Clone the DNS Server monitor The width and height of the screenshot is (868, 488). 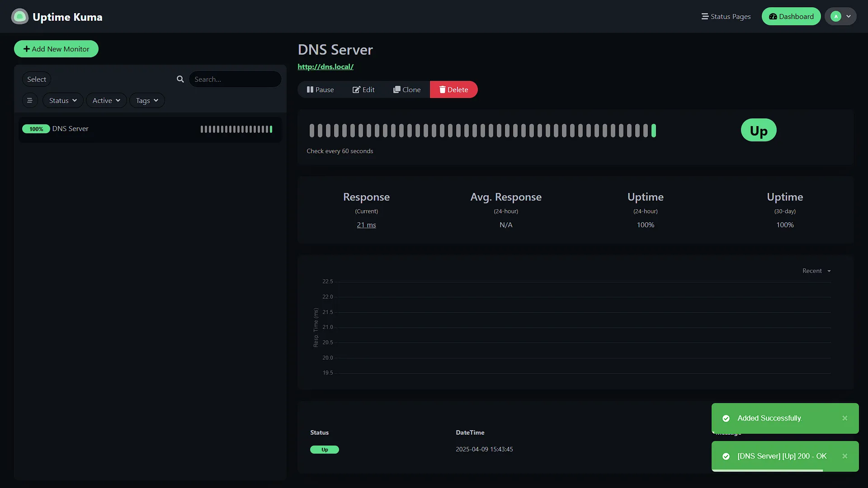[x=407, y=89]
